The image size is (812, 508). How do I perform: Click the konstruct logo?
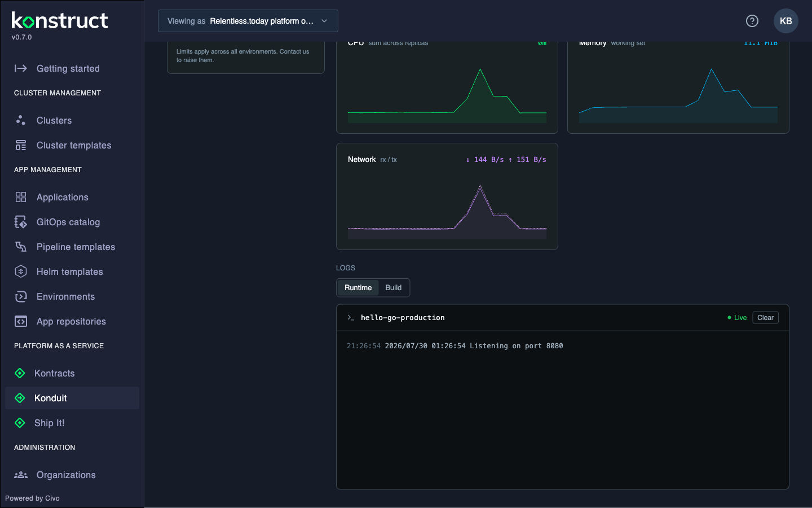[x=60, y=20]
